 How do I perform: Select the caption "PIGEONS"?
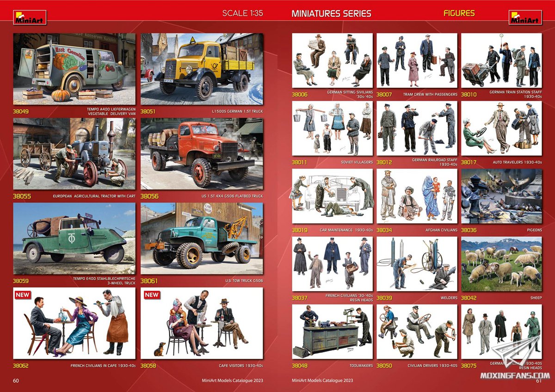[x=534, y=230]
